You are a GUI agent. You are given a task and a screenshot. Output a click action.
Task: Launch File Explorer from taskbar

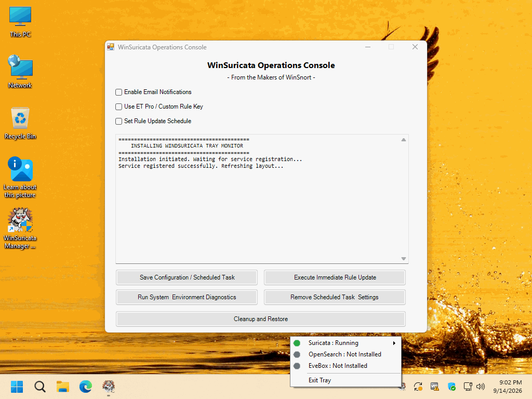click(x=63, y=387)
